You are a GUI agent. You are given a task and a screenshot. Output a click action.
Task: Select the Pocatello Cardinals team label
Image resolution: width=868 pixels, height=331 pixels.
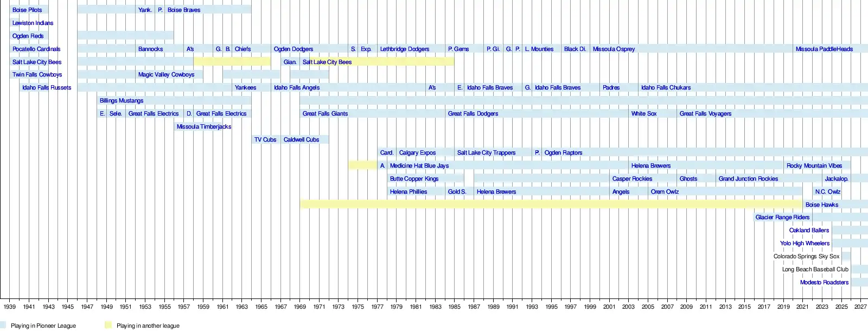click(x=36, y=49)
